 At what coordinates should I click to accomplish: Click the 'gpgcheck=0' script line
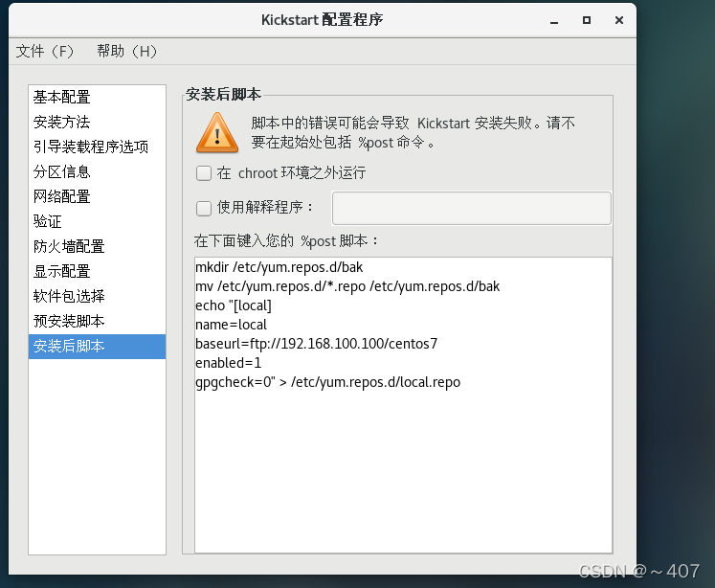pyautogui.click(x=327, y=382)
